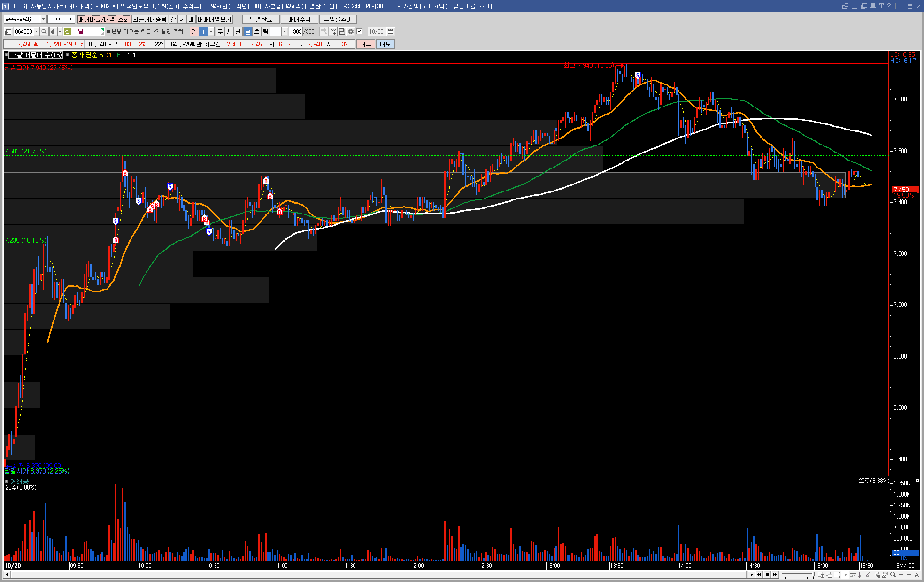Select the 분 (minute) chart period toggle

tap(248, 31)
